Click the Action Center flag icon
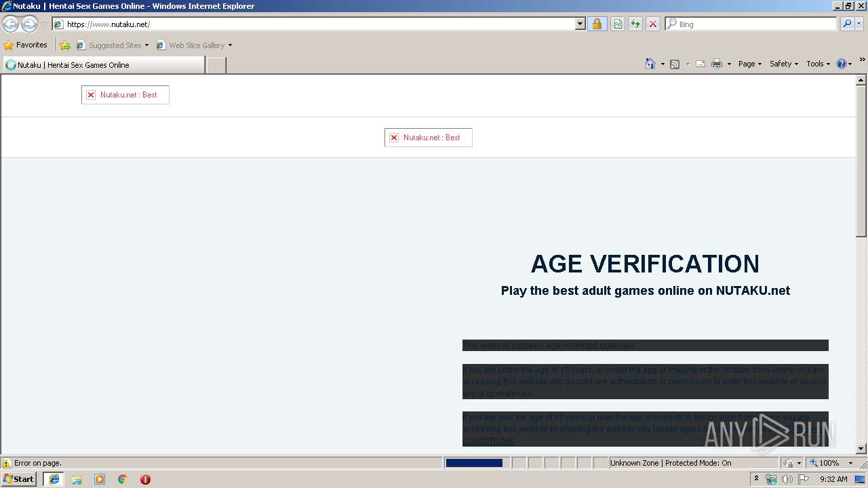The height and width of the screenshot is (488, 868). (x=804, y=479)
